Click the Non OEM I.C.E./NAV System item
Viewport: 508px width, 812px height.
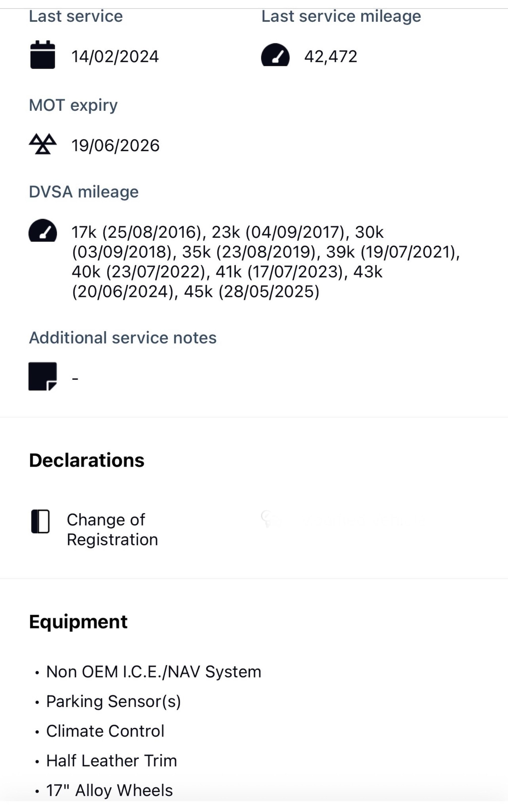click(x=153, y=671)
